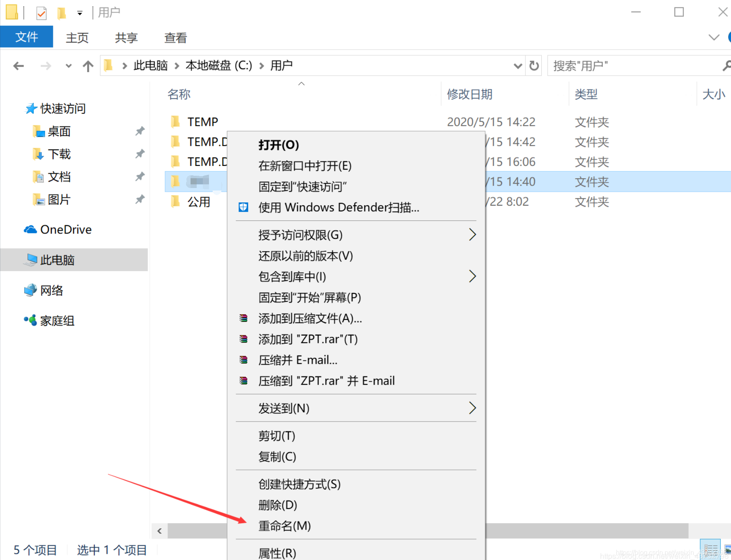Select the 公用 folder
The width and height of the screenshot is (731, 560).
click(x=199, y=202)
